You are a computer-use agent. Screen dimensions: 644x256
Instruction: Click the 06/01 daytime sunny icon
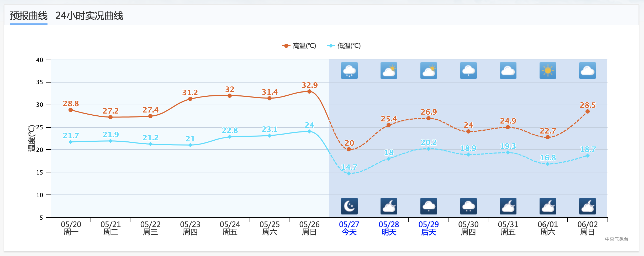pos(548,70)
